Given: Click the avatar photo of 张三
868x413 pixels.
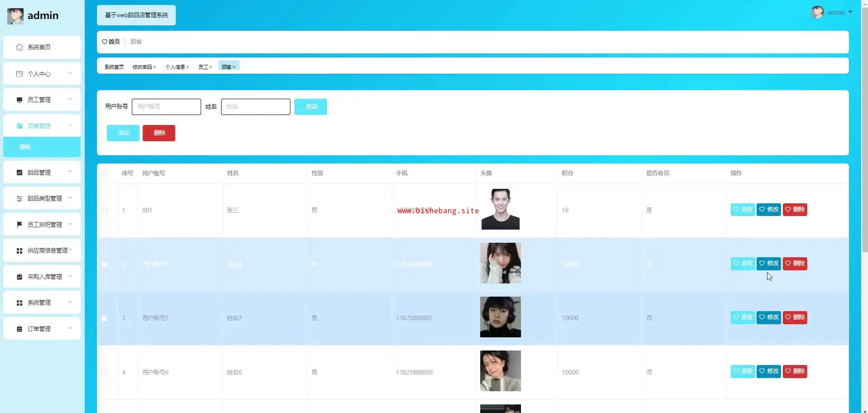Looking at the screenshot, I should click(x=501, y=209).
